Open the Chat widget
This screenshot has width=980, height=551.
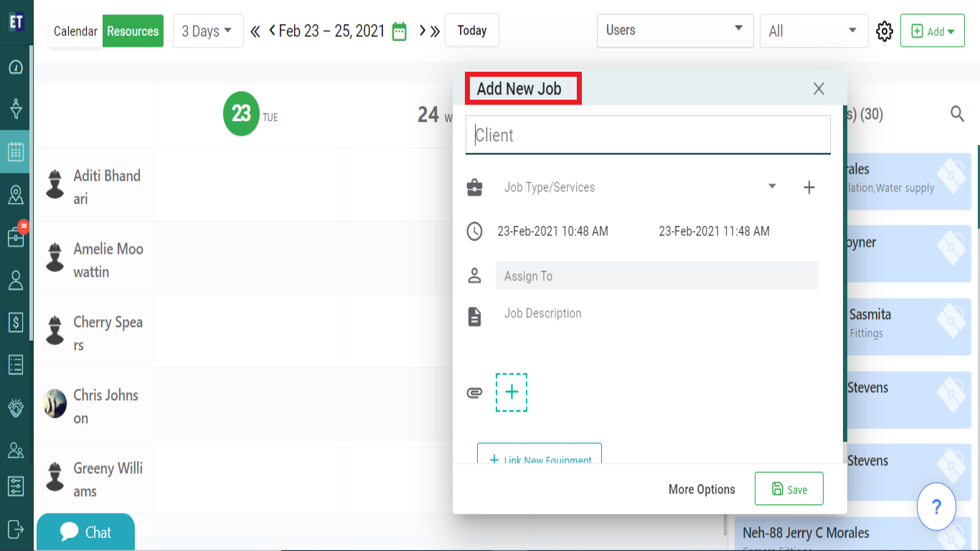tap(85, 532)
